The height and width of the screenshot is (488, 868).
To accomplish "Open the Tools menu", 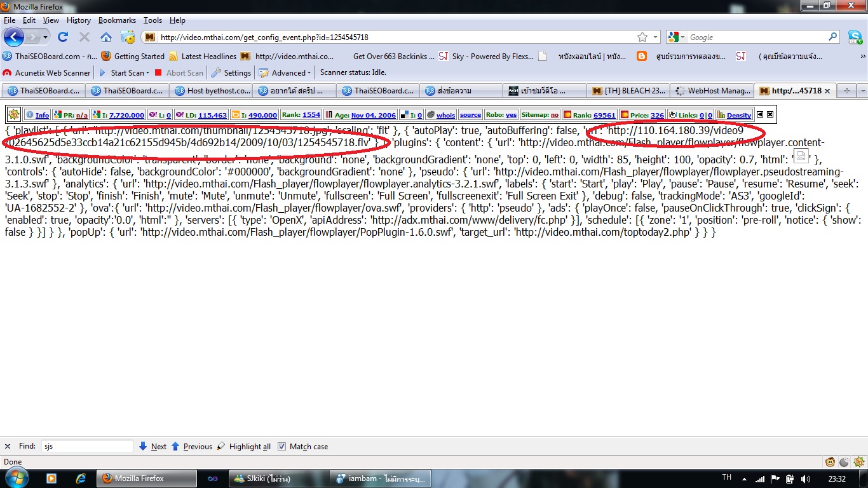I will 153,20.
